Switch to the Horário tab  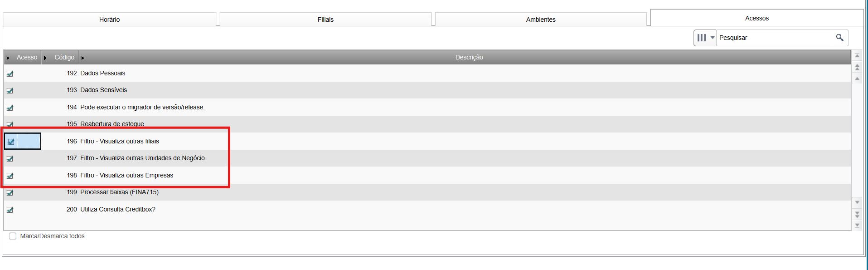pyautogui.click(x=109, y=20)
